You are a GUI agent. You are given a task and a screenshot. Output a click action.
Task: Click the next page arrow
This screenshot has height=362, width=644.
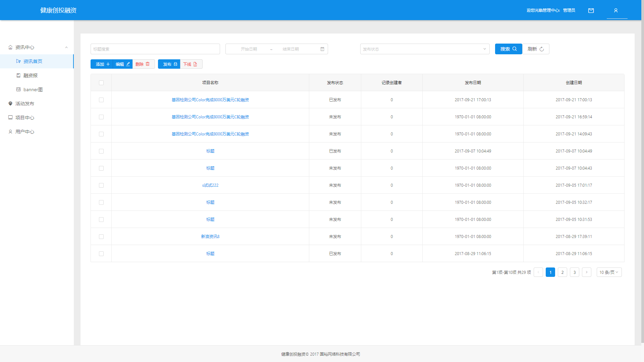point(587,272)
